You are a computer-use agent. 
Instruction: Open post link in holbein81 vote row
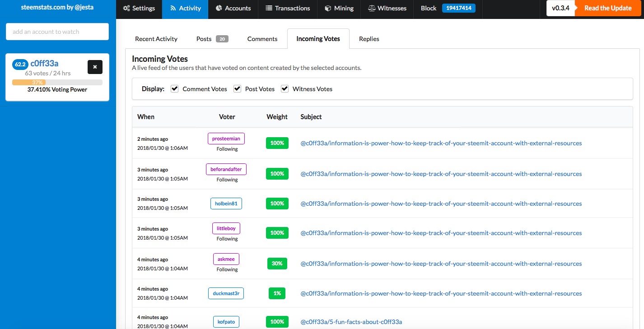441,204
